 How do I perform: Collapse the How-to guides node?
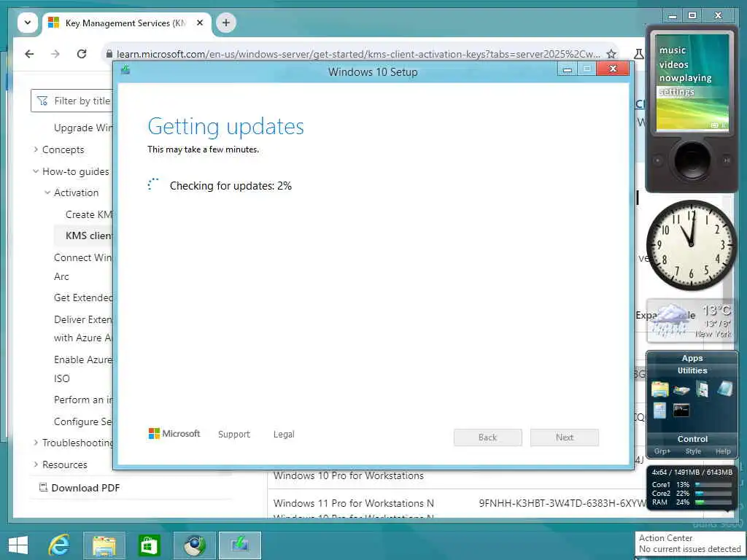click(x=36, y=171)
